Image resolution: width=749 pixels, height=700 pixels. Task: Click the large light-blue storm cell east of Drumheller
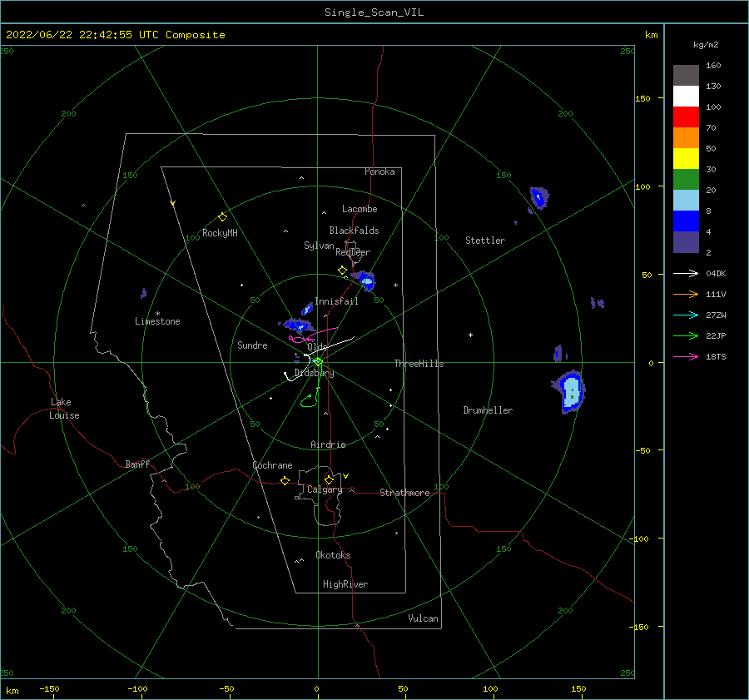[x=569, y=392]
